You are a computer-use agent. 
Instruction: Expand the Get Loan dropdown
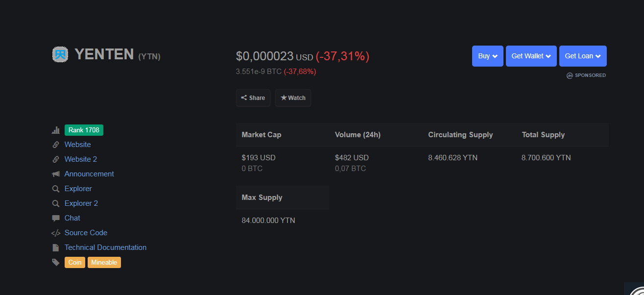(583, 56)
